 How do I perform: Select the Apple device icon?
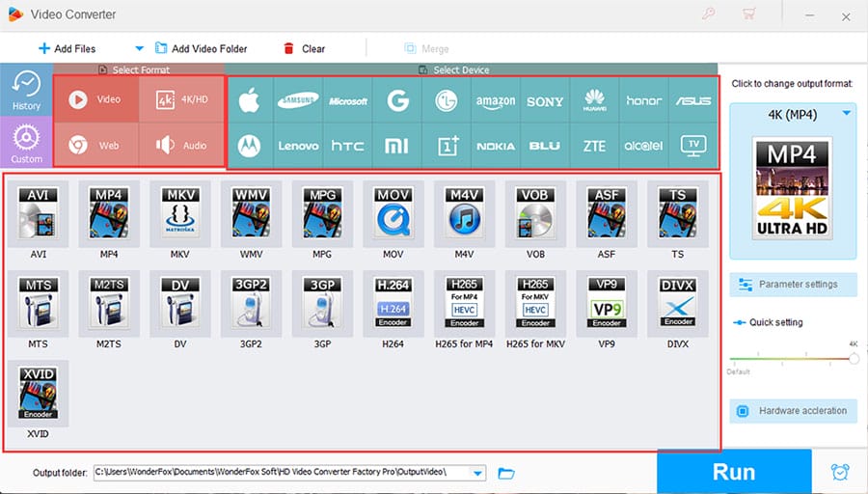(250, 100)
